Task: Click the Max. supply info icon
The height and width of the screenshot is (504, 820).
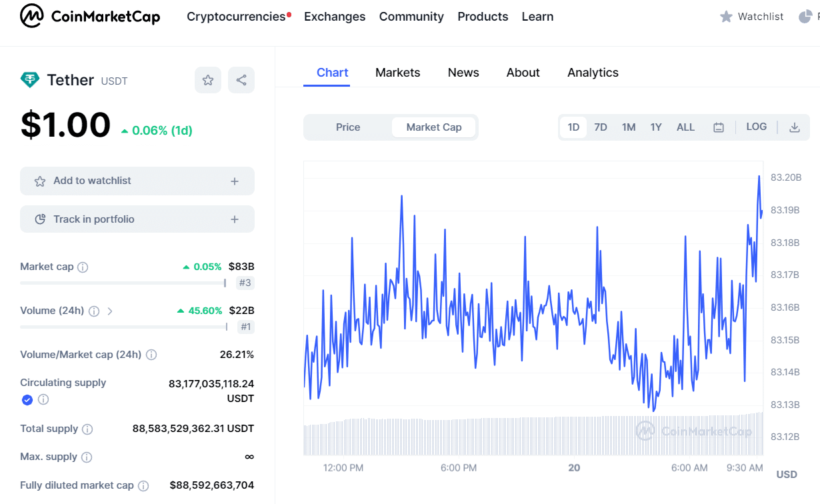Action: point(87,457)
